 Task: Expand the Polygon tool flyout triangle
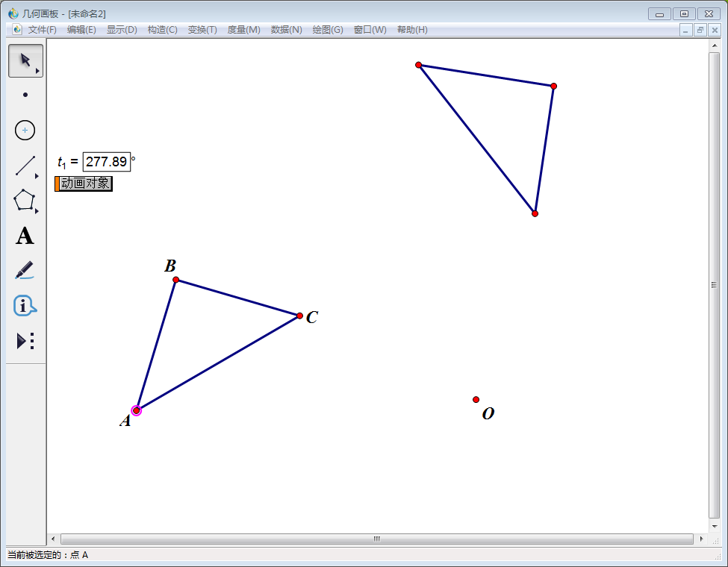[37, 211]
